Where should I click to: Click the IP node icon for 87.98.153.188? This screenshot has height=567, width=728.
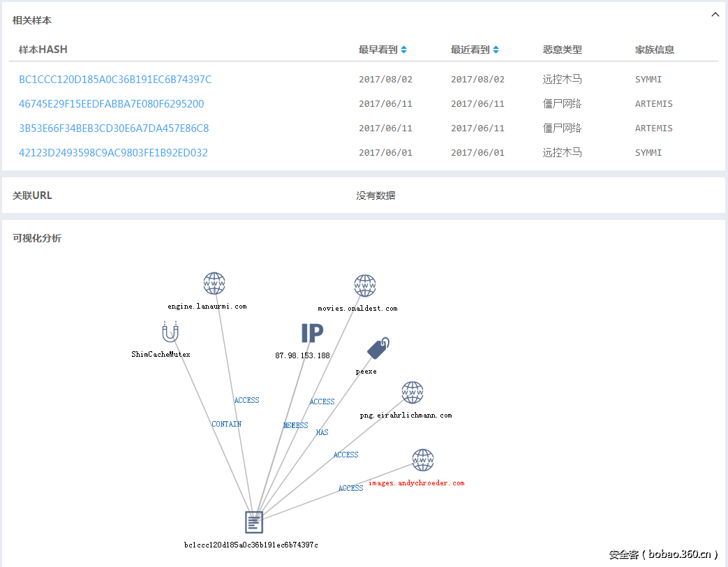coord(312,333)
